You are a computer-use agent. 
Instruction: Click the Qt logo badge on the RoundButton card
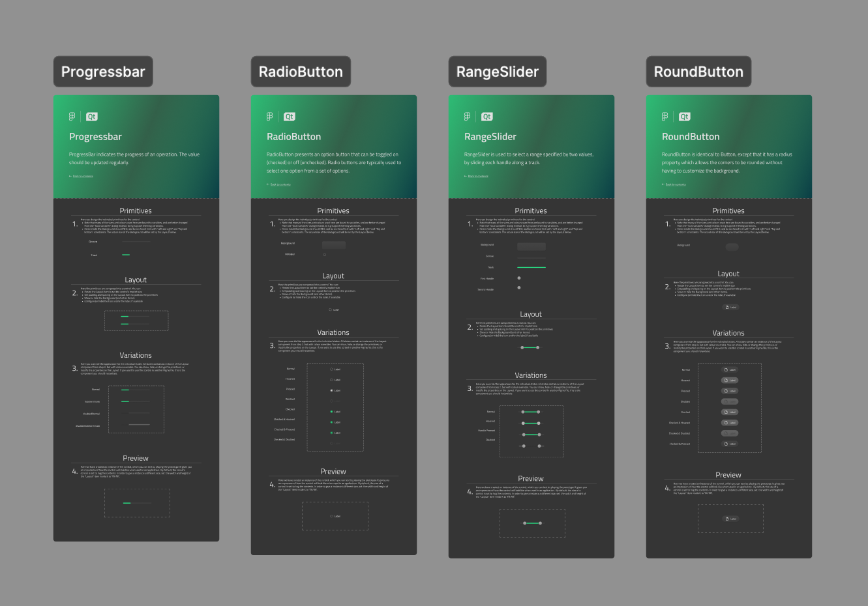(684, 116)
